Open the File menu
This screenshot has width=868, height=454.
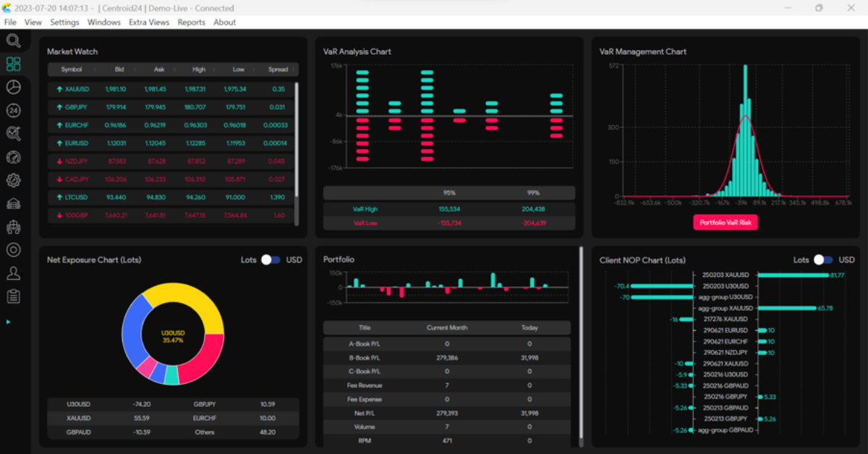[x=10, y=22]
